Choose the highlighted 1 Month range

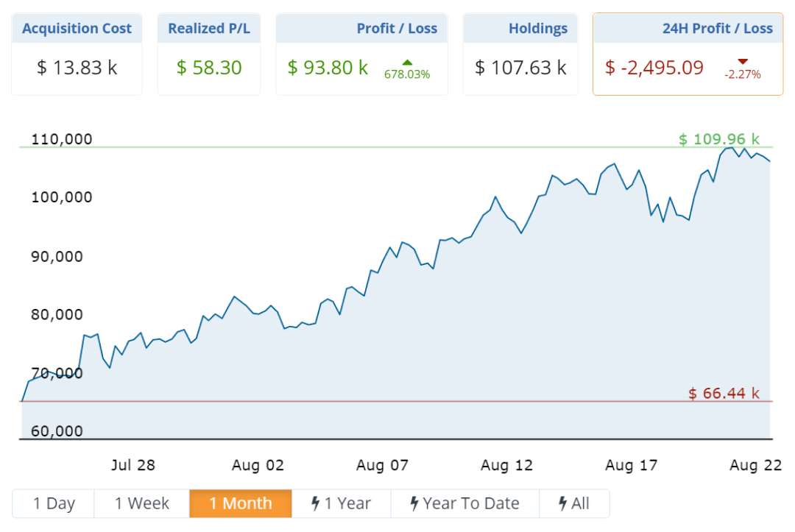pyautogui.click(x=241, y=504)
